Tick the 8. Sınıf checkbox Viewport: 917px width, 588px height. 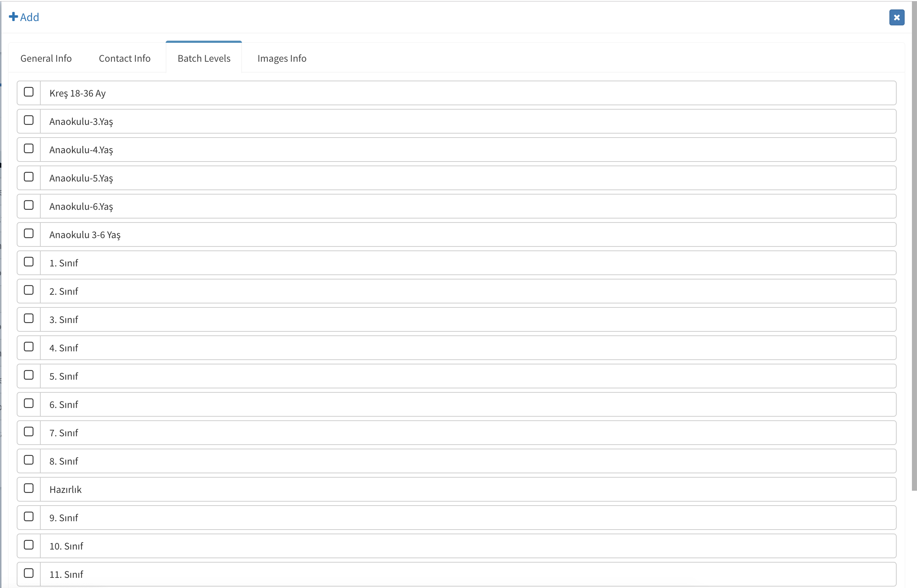[29, 460]
